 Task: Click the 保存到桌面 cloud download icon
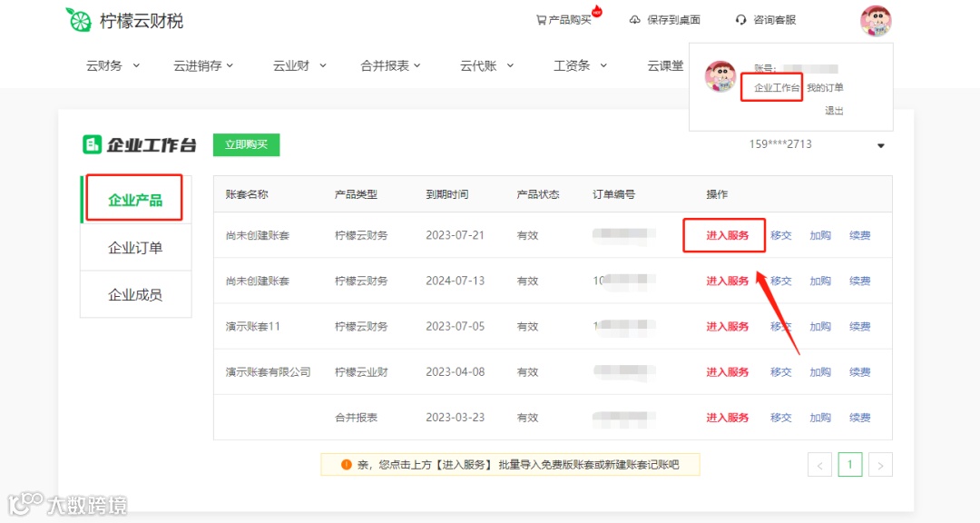click(x=635, y=20)
